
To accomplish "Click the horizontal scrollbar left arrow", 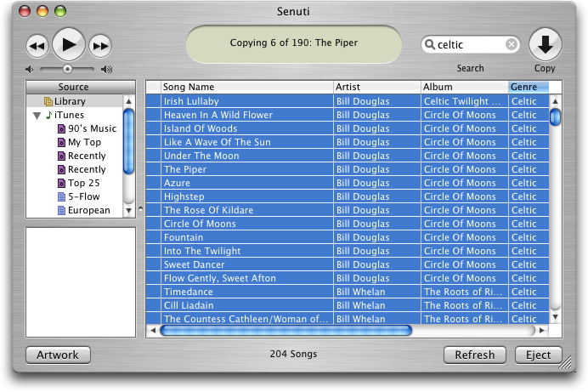I will point(153,331).
